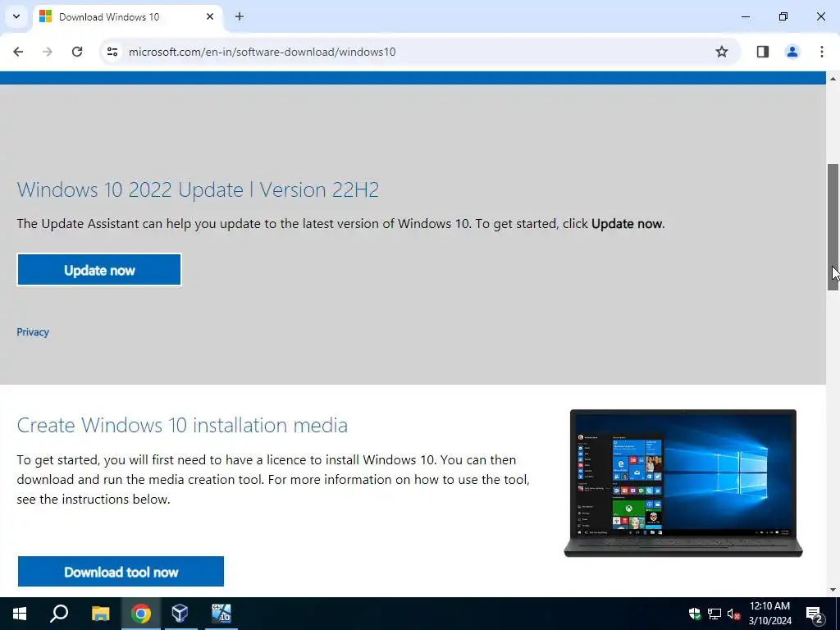Image resolution: width=840 pixels, height=630 pixels.
Task: Open the notification center icon
Action: click(x=815, y=614)
